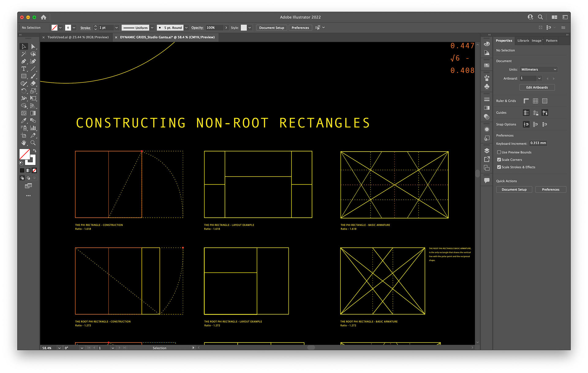
Task: Select the Hand tool
Action: (x=24, y=143)
